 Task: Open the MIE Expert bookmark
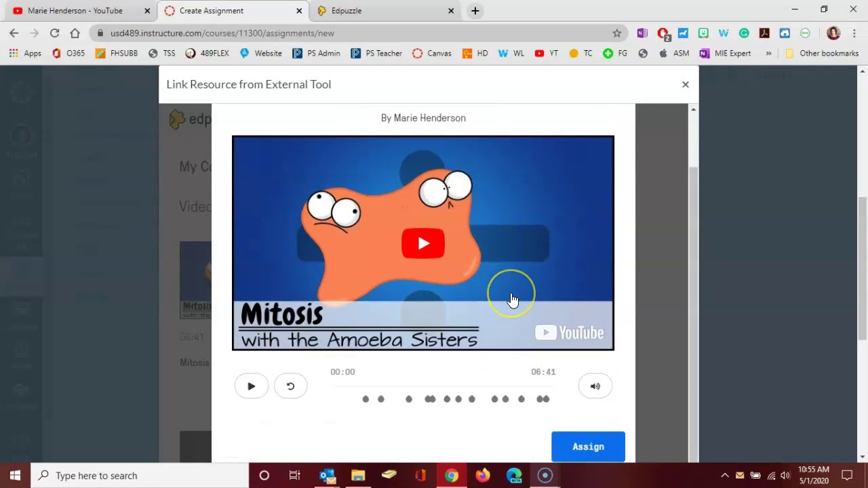pyautogui.click(x=725, y=53)
